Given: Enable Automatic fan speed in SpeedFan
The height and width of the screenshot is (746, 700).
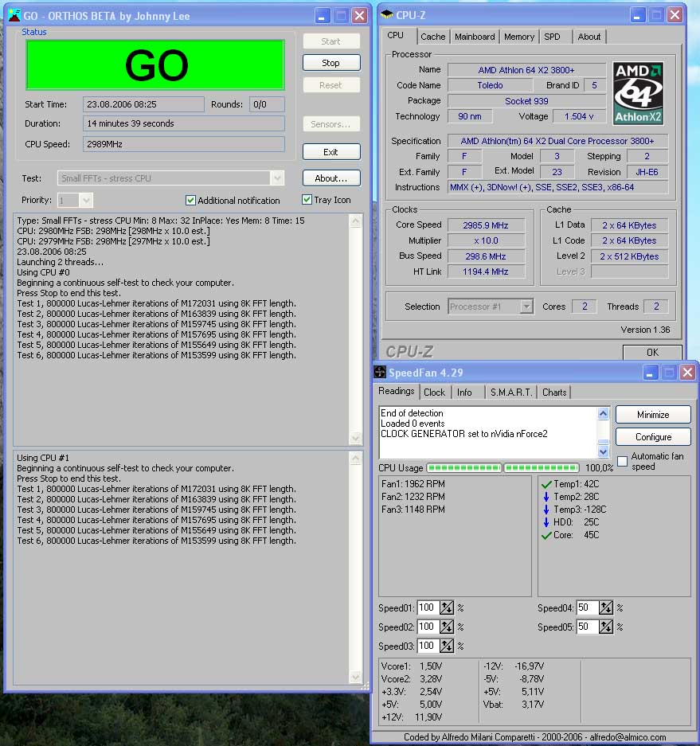Looking at the screenshot, I should pyautogui.click(x=622, y=461).
